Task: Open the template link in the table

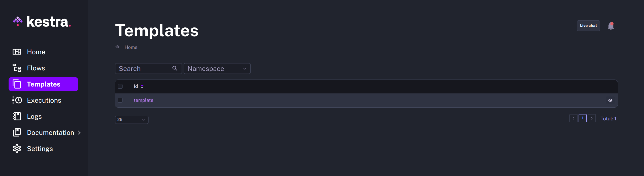Action: (x=143, y=100)
